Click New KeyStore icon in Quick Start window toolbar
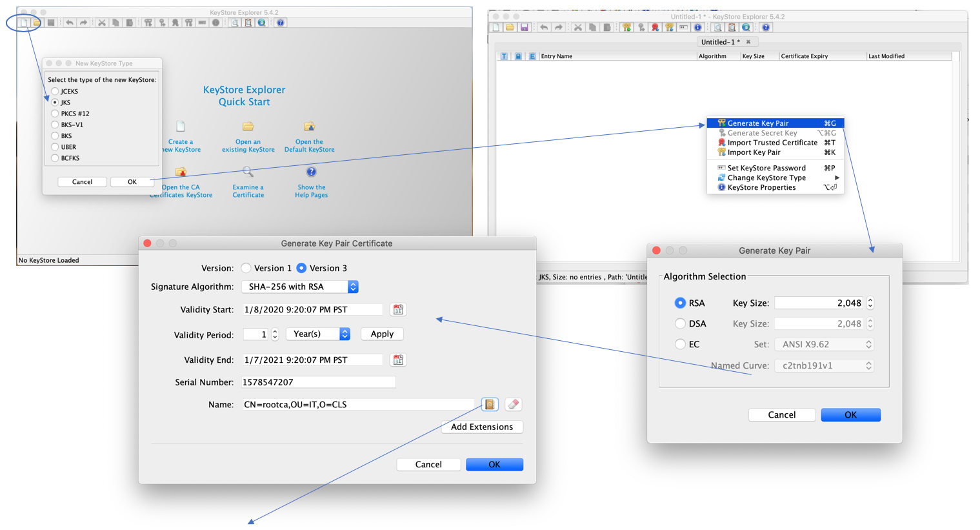This screenshot has height=530, width=980. (x=24, y=23)
